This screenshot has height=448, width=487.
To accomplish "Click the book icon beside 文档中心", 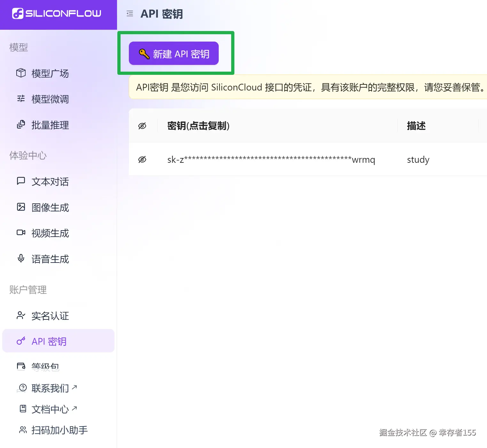I will [23, 408].
